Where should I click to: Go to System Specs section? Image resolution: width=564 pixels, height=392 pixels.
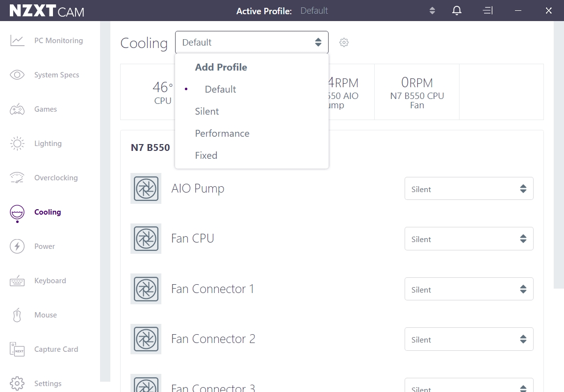coord(57,75)
